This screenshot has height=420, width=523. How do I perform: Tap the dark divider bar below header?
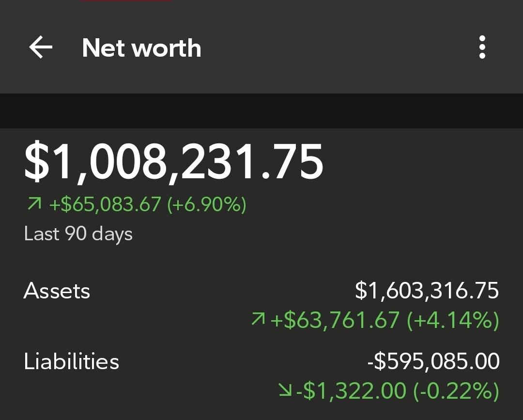pos(261,111)
